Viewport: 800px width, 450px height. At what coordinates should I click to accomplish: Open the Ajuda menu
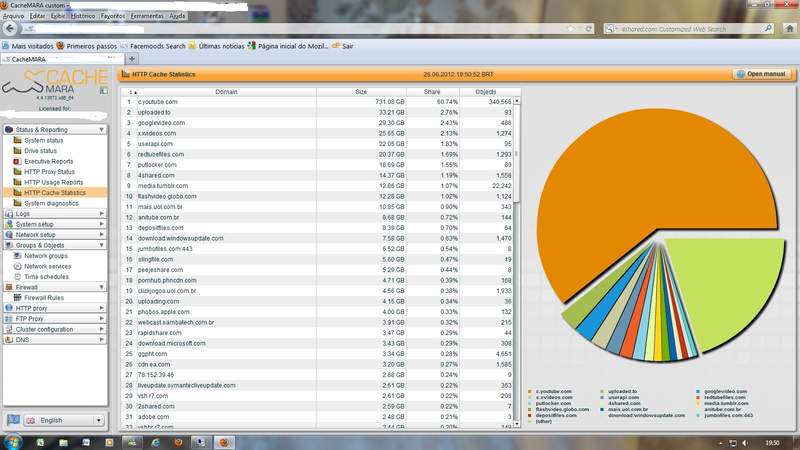(x=177, y=16)
